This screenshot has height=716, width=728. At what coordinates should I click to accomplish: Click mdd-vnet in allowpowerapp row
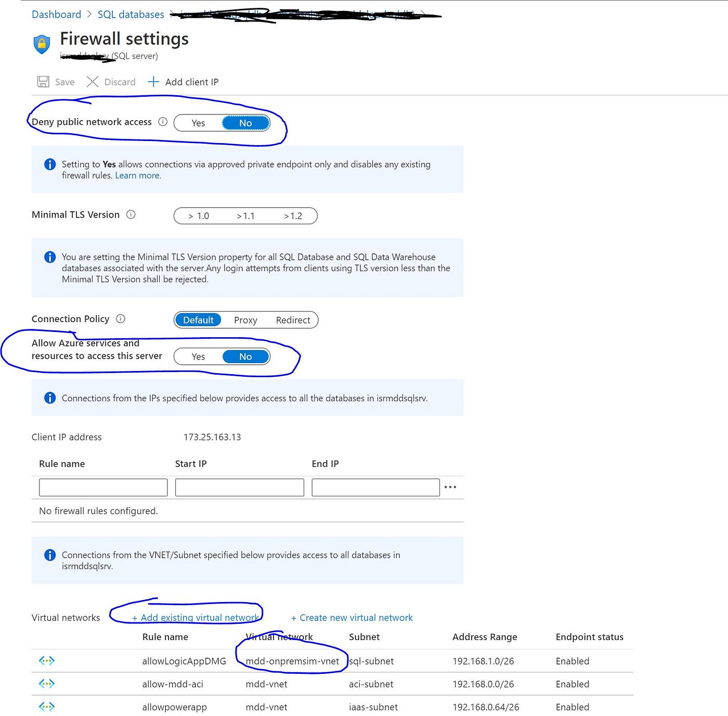click(x=266, y=707)
